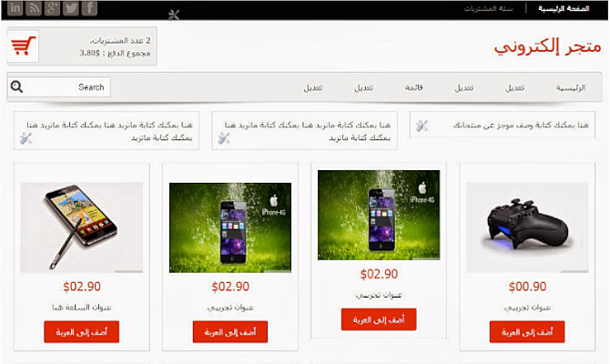The image size is (610, 364).
Task: Select الرئيسية in the navigation menu
Action: 570,88
